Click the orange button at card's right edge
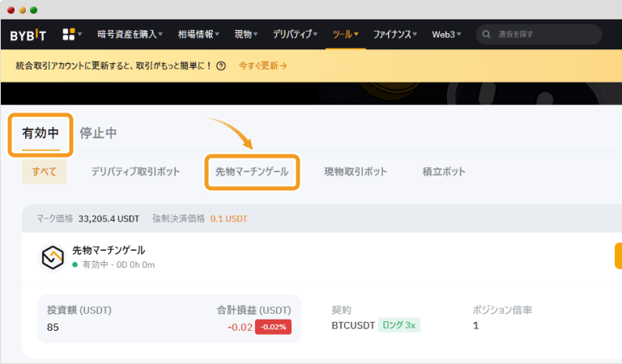 [x=618, y=256]
